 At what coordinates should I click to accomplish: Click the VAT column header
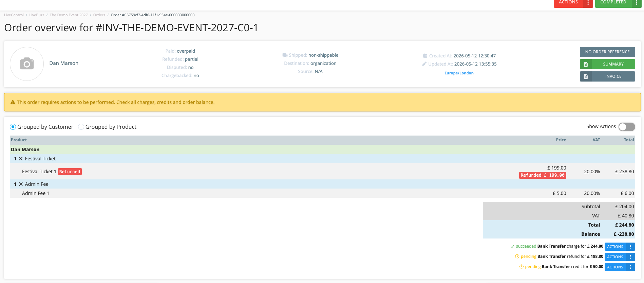pos(596,140)
